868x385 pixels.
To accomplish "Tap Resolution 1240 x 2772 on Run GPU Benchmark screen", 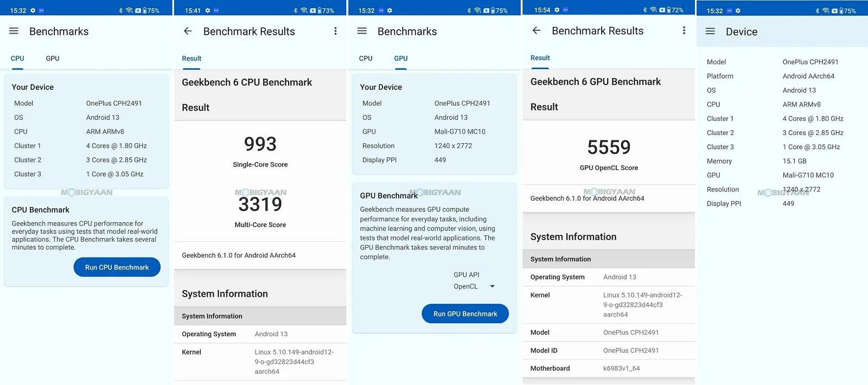I will [453, 146].
